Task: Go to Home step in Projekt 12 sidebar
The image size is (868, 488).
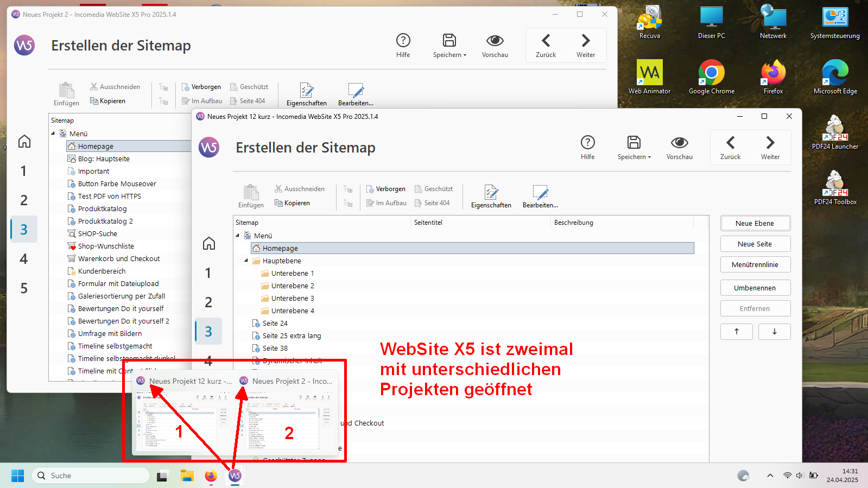Action: [208, 243]
